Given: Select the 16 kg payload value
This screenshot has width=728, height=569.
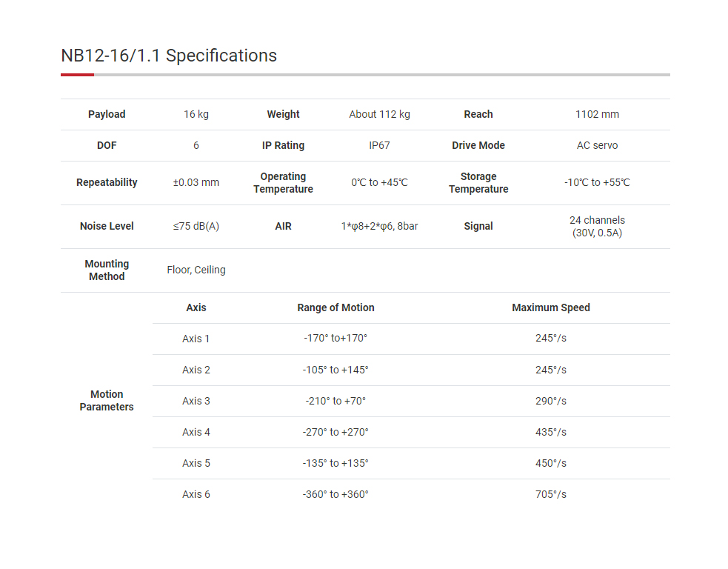Looking at the screenshot, I should pyautogui.click(x=196, y=114).
